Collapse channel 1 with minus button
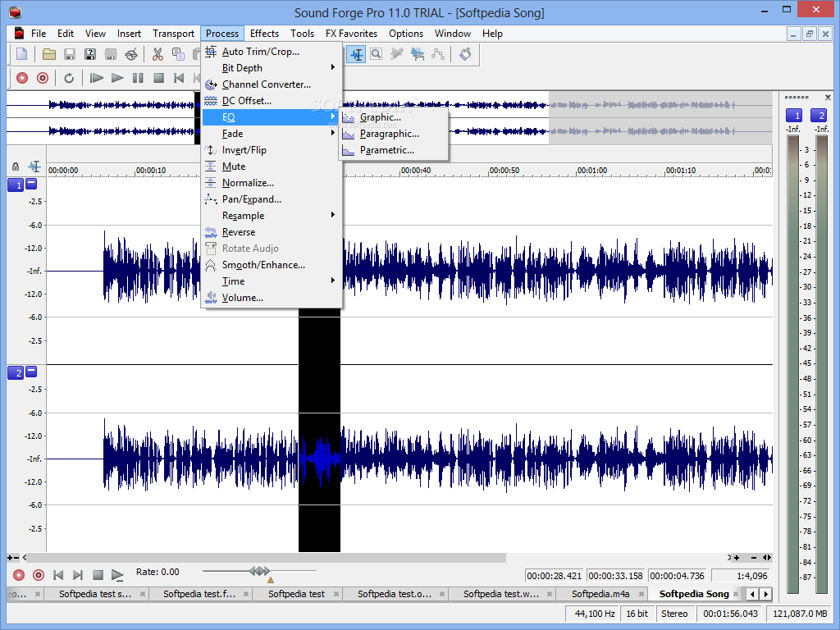This screenshot has height=630, width=840. coord(32,183)
